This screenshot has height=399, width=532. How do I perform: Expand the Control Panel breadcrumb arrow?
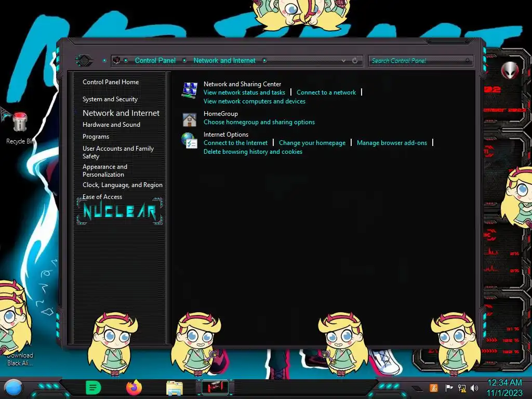pyautogui.click(x=184, y=60)
